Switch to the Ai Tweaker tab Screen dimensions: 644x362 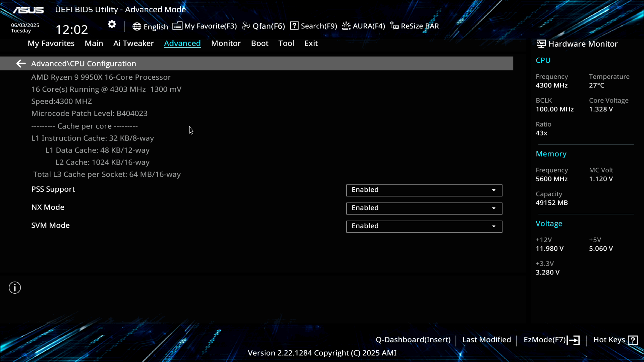(133, 43)
